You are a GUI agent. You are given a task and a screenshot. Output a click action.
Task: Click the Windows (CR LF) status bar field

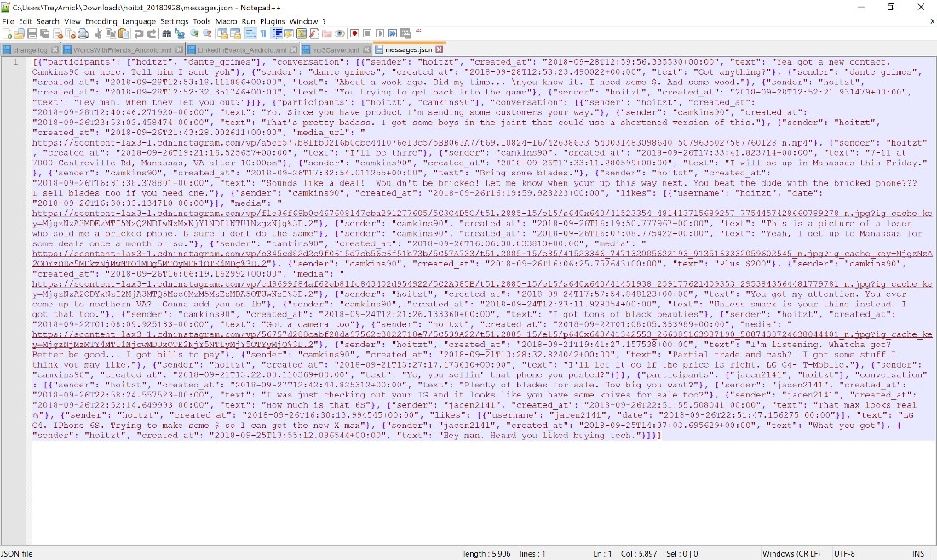coord(791,553)
